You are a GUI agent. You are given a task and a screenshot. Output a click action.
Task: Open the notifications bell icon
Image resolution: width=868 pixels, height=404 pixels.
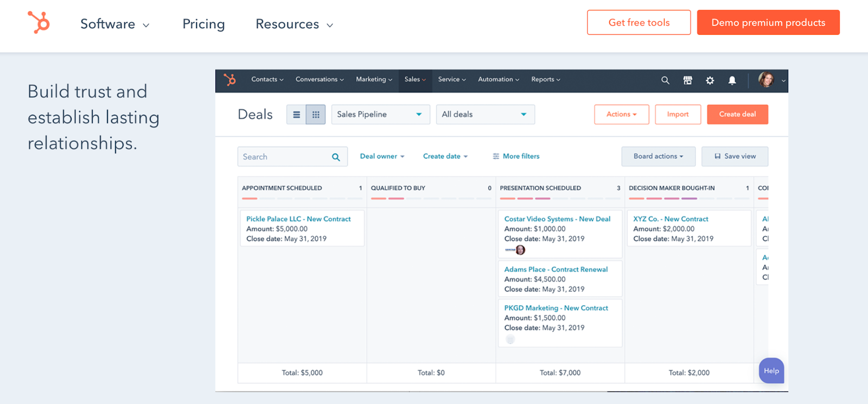tap(732, 80)
